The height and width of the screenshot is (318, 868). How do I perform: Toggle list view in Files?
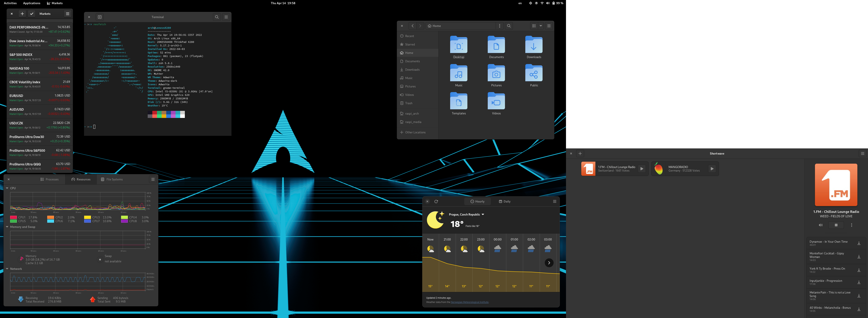[534, 26]
